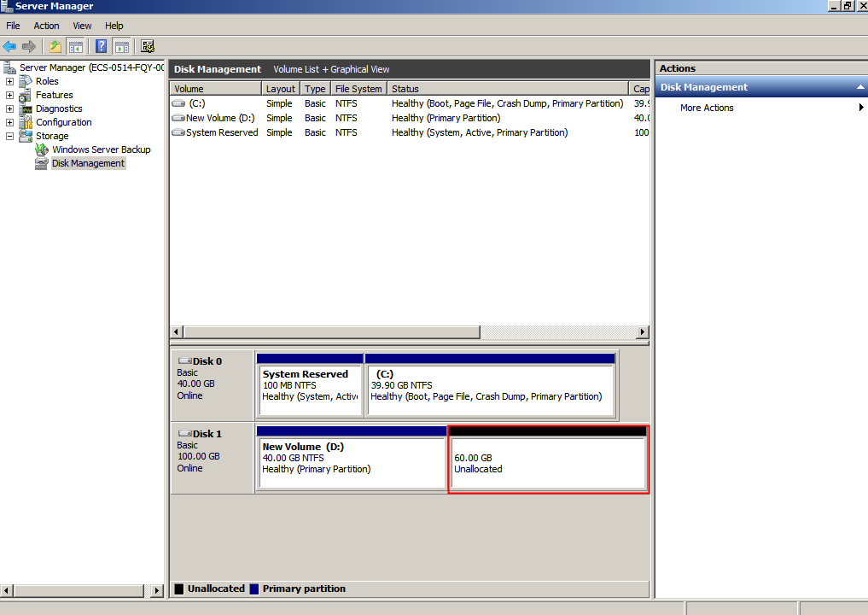Click the Diagnostics icon in tree
The image size is (868, 615).
(x=26, y=108)
